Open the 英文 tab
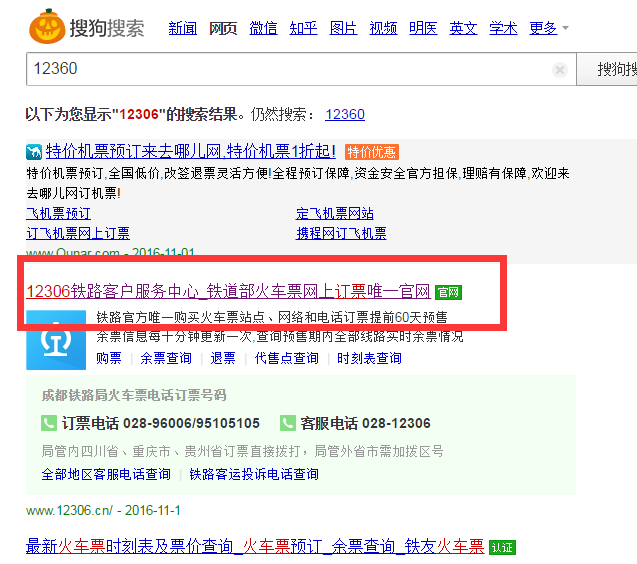This screenshot has width=637, height=564. [463, 28]
